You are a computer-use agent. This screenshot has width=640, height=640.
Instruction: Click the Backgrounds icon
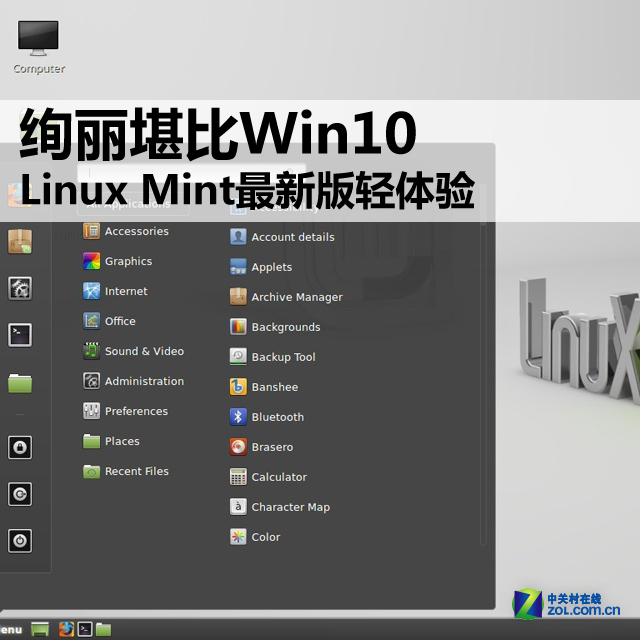(238, 327)
